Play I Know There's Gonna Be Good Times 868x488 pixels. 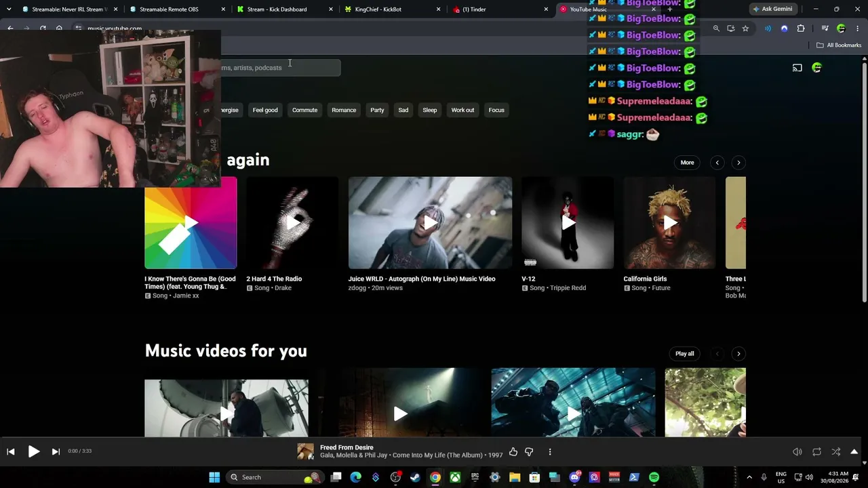point(191,223)
